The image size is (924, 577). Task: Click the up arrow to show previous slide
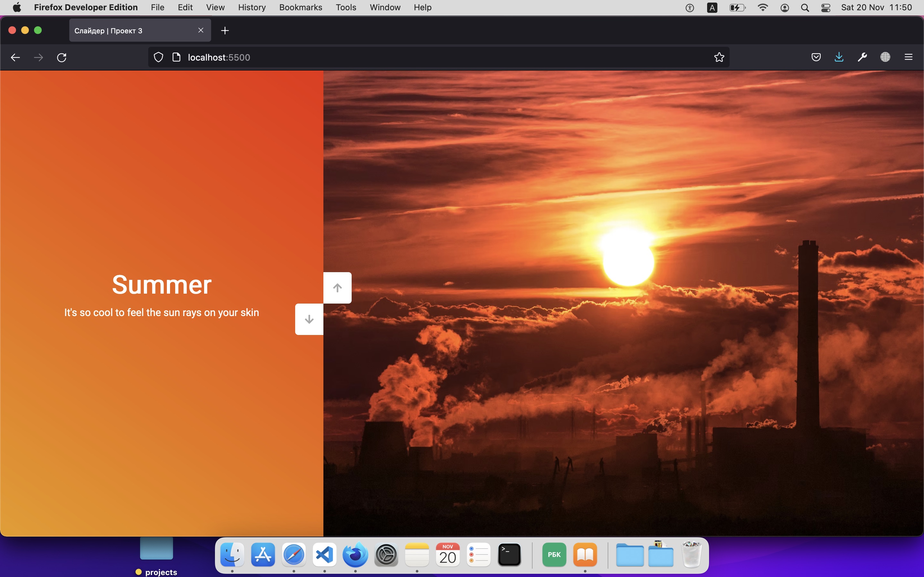click(338, 288)
